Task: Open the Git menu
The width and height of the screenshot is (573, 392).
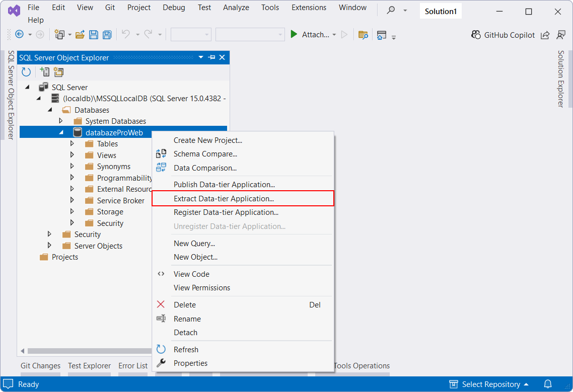Action: [110, 8]
